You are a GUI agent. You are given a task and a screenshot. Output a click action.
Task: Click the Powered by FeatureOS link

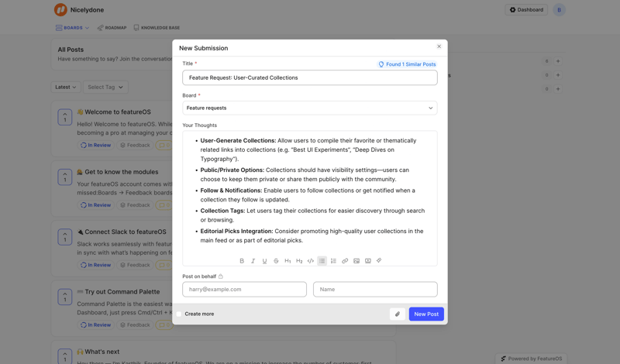click(531, 359)
